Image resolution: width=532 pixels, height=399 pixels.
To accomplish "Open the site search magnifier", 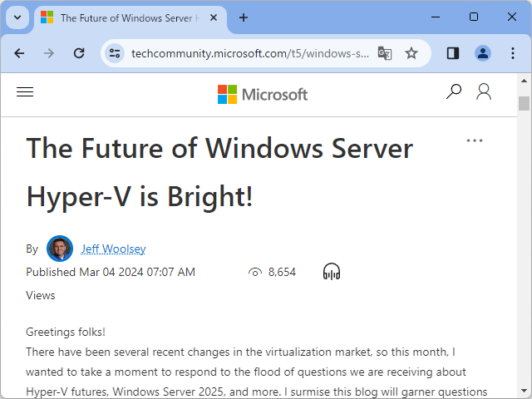I will (454, 92).
